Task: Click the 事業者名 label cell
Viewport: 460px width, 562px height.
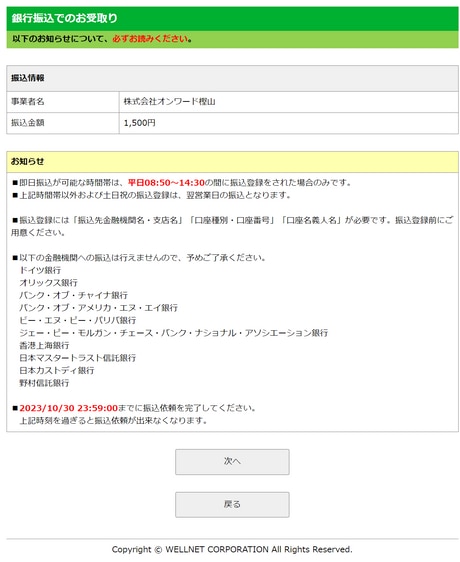Action: click(x=63, y=102)
